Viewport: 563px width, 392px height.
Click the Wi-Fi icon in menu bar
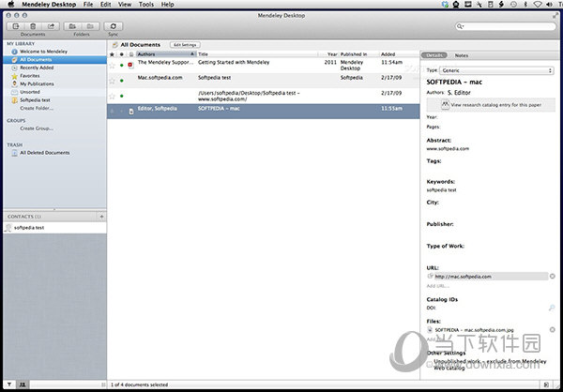(x=538, y=5)
